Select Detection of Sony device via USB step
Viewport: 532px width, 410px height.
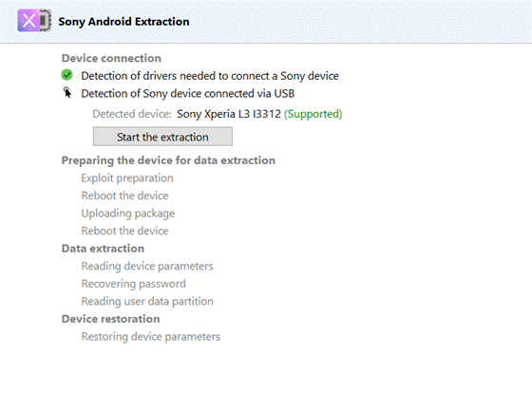point(188,94)
